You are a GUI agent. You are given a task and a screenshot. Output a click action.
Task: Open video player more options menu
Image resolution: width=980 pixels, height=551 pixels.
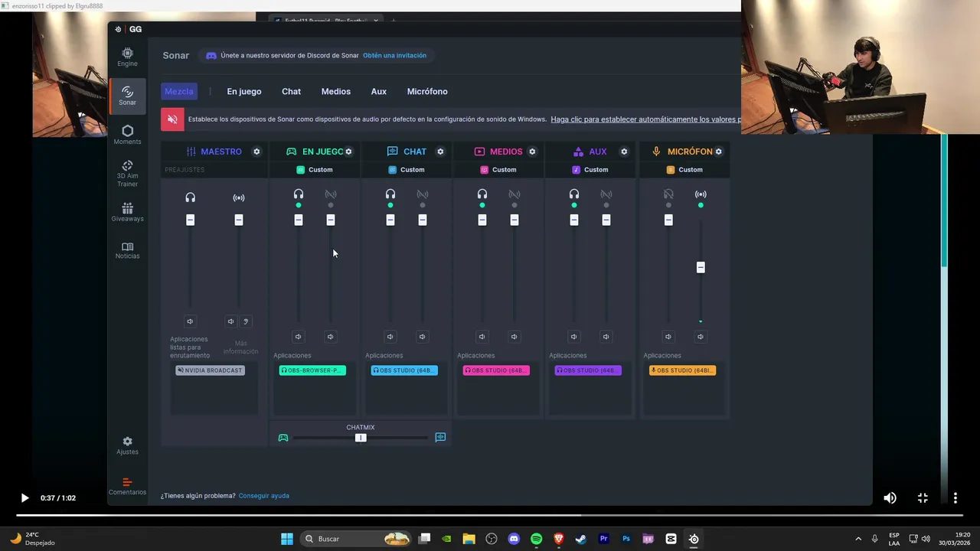coord(955,498)
